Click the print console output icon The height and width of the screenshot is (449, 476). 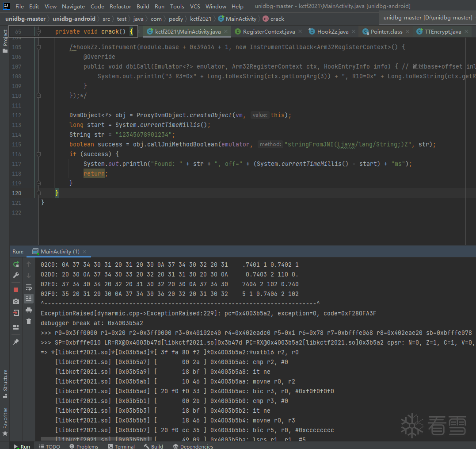pos(29,310)
